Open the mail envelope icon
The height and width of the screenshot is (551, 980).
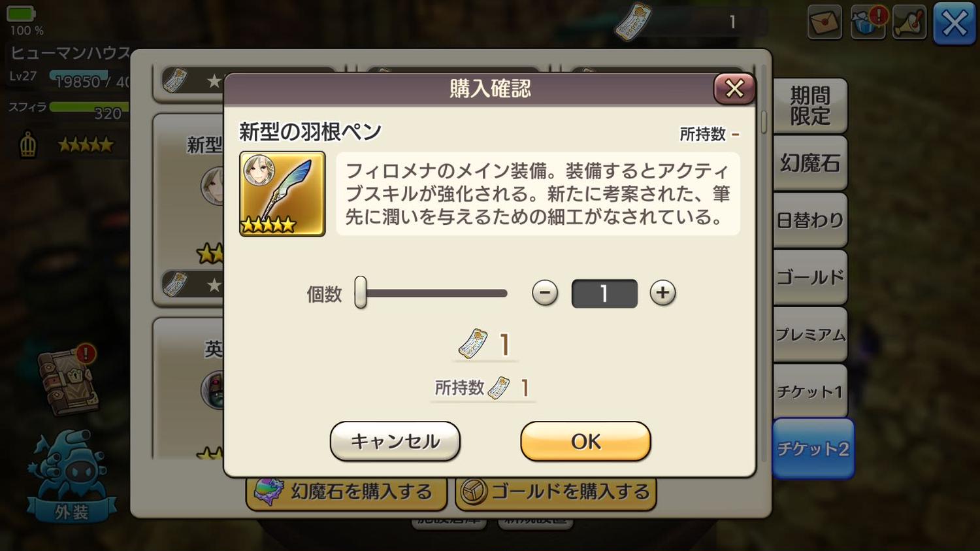[x=825, y=23]
